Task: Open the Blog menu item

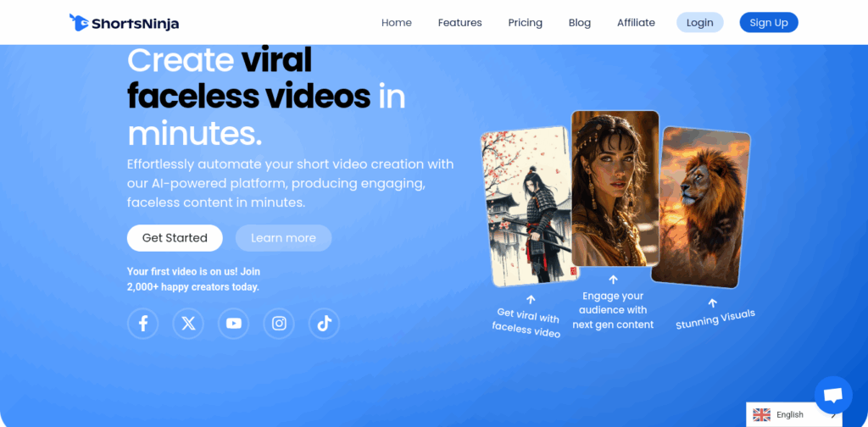Action: pyautogui.click(x=580, y=23)
